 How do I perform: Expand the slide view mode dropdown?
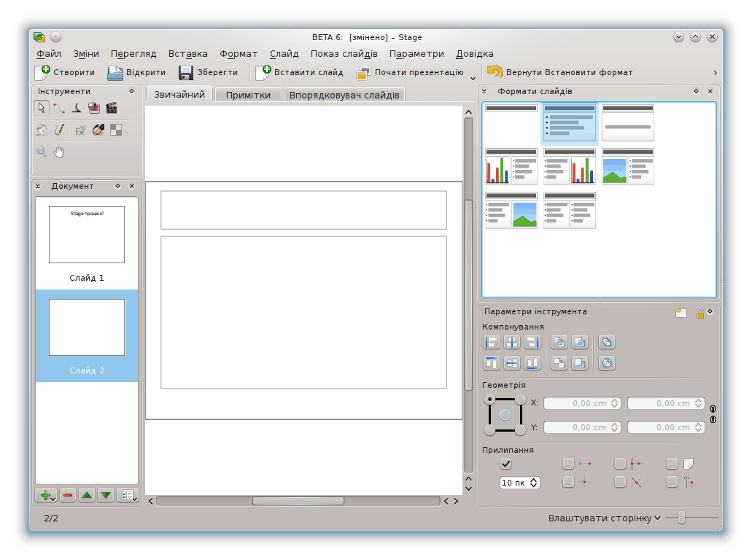[x=128, y=495]
